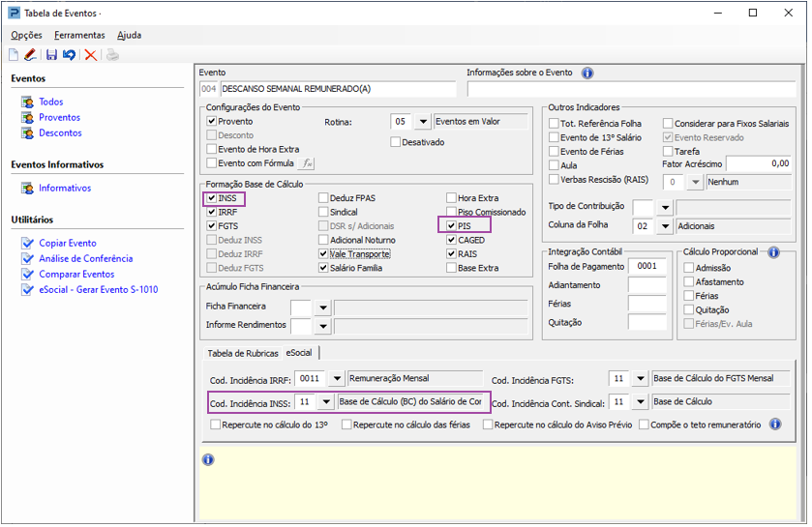Click the event name field DESCANSO SEMANAL REMUNERADO
Screen dimensions: 812x527
[x=338, y=89]
